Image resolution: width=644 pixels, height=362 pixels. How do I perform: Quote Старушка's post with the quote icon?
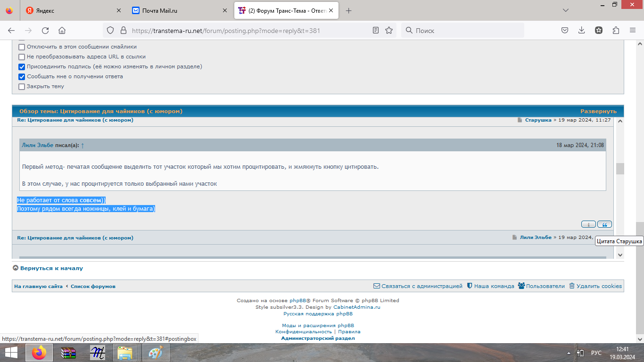[604, 224]
